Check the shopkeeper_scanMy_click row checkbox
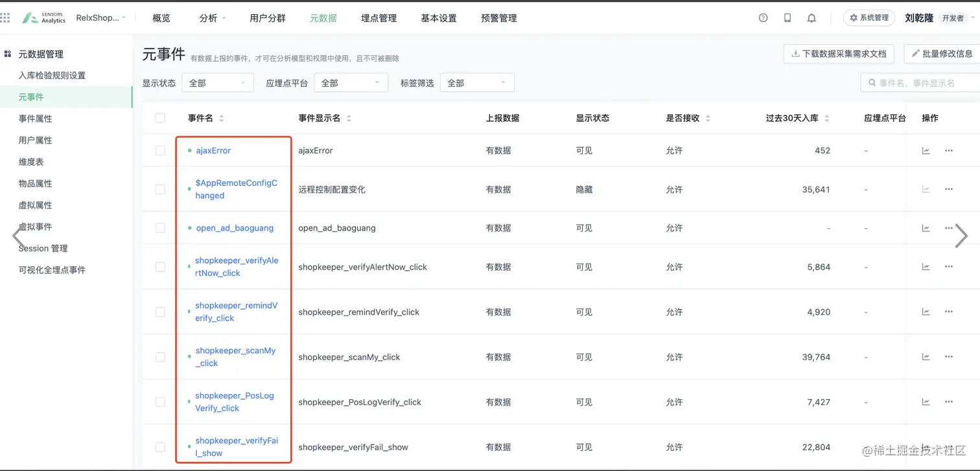This screenshot has height=471, width=980. click(160, 357)
